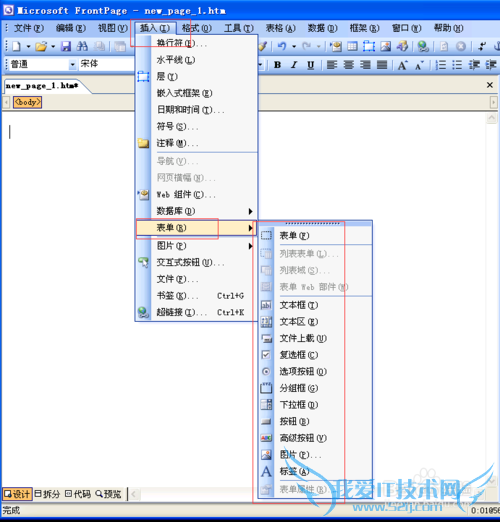Insert 分组框(G) form field
Viewport: 500px width, 522px height.
[x=315, y=388]
